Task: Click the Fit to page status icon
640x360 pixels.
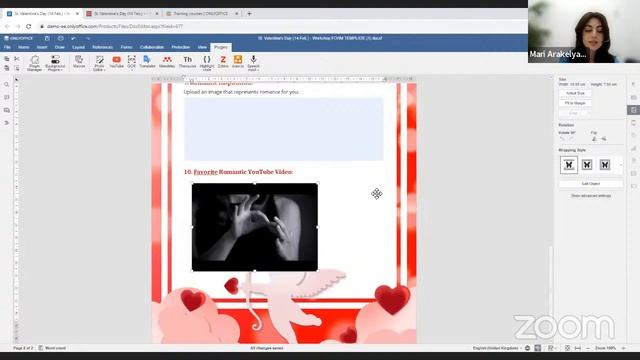Action: coord(567,348)
